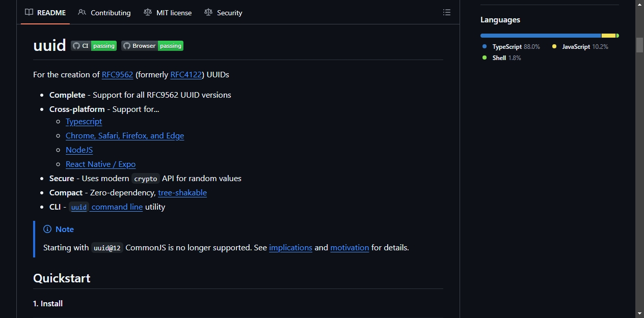Click the '1. Install' heading text
Screen dimensions: 644x318
coord(48,303)
